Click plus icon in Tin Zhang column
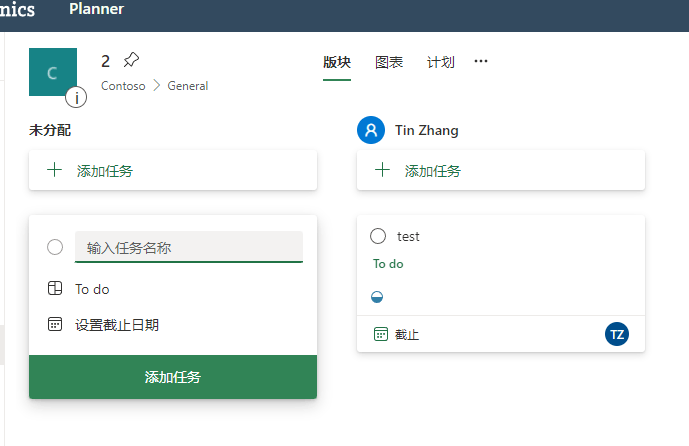The height and width of the screenshot is (446, 689). [382, 170]
